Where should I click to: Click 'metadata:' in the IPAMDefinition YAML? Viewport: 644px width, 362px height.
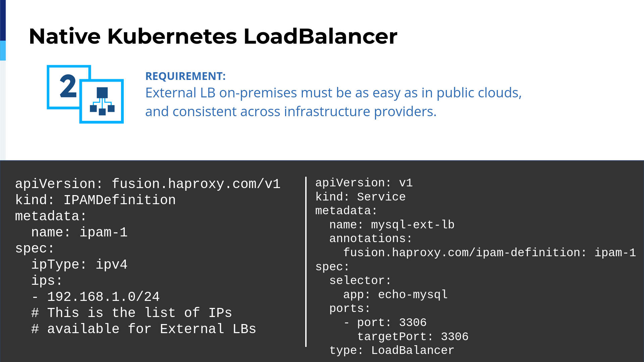point(51,216)
